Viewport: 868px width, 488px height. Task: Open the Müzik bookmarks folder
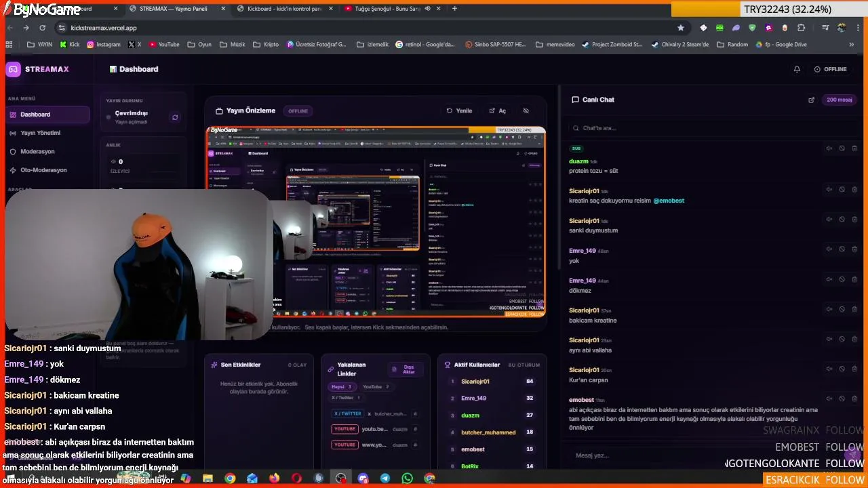point(232,45)
